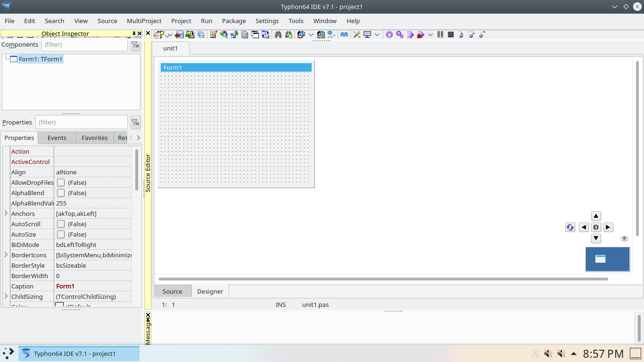Toggle the AllowDropFiles checkbox

click(x=61, y=182)
